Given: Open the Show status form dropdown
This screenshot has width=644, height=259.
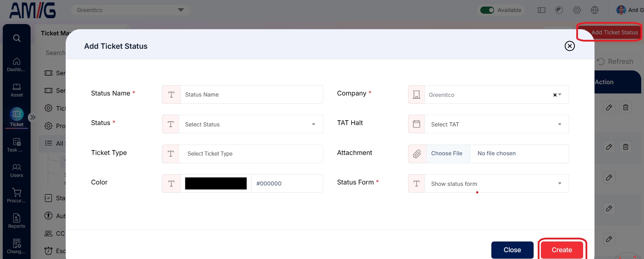Looking at the screenshot, I should (x=497, y=183).
